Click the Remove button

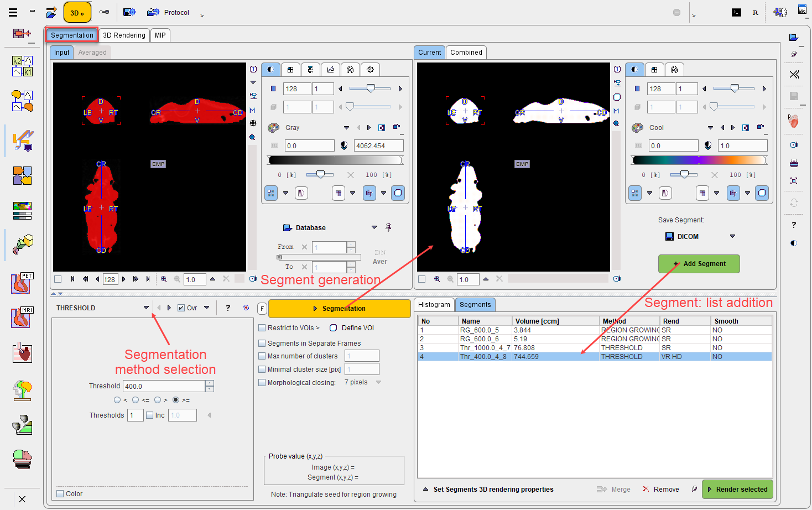[x=660, y=490]
